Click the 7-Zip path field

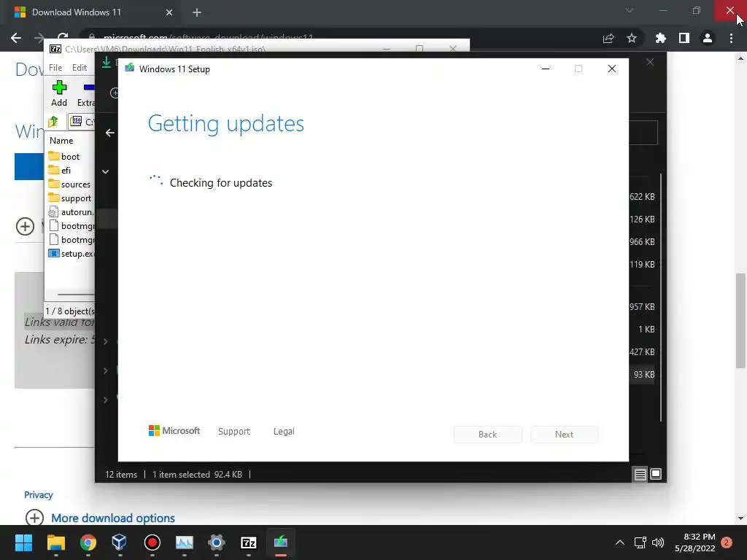83,122
